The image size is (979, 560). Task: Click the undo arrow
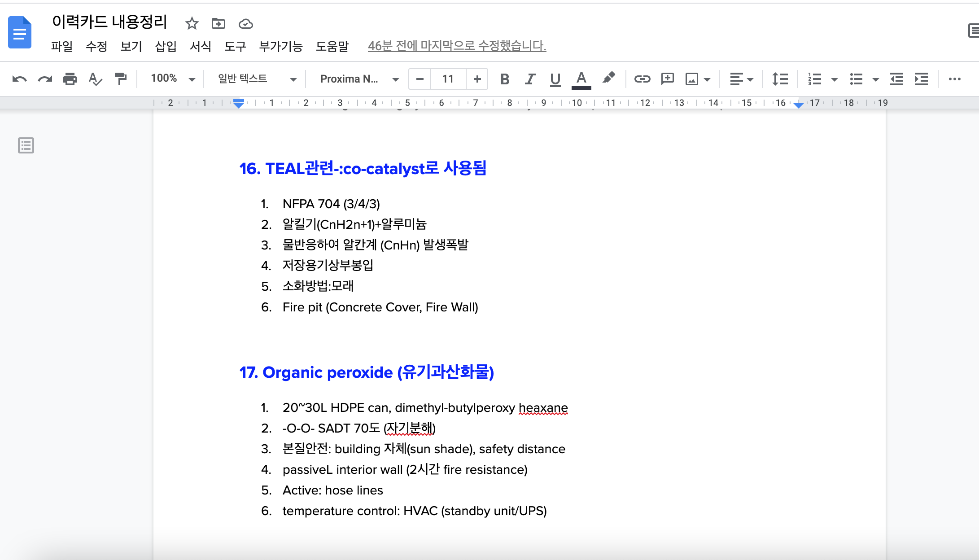coord(19,79)
